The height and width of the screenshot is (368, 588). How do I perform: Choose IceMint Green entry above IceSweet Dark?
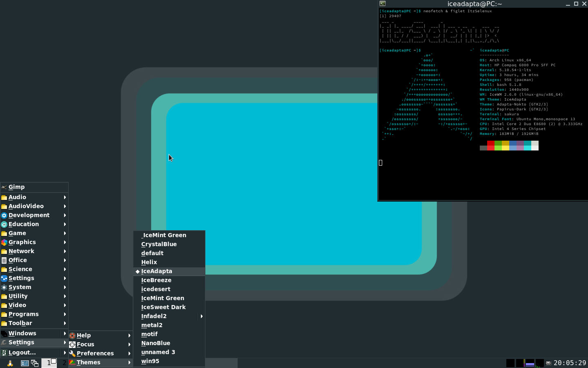coord(169,298)
